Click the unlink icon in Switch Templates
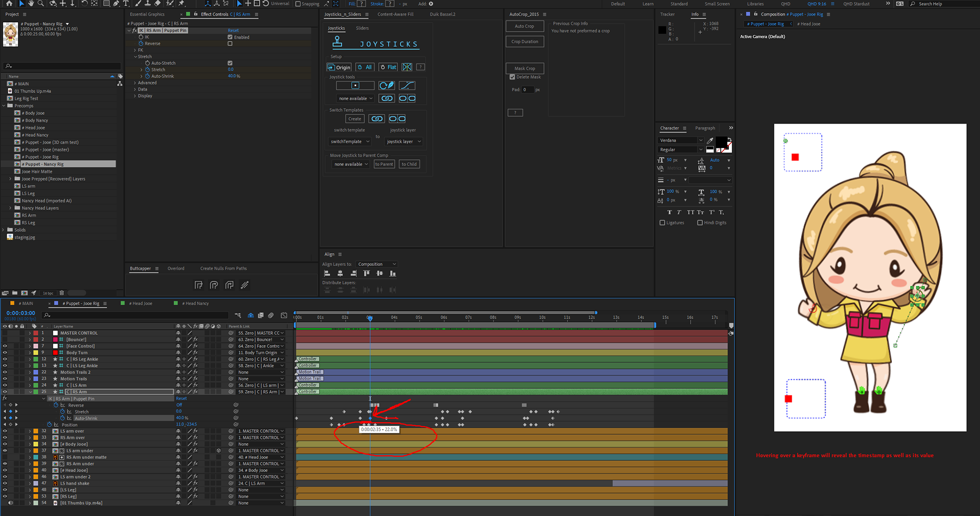The image size is (980, 516). tap(397, 118)
